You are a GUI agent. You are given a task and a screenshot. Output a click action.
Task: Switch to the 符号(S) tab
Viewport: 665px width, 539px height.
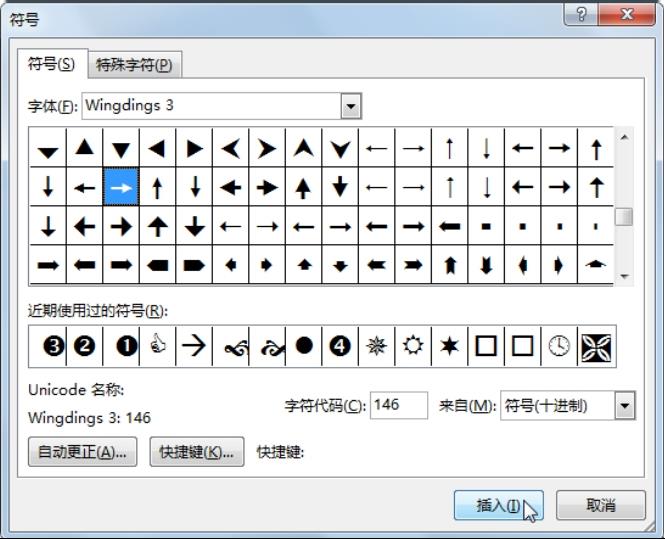coord(51,64)
